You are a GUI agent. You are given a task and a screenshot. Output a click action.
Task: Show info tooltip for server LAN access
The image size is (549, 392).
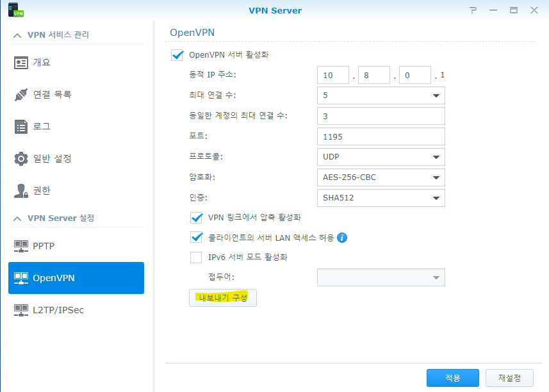tap(342, 238)
